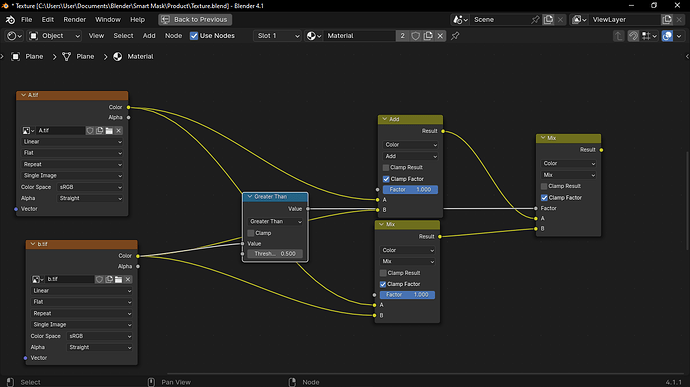The image size is (690, 387).
Task: Toggle fake user shield in A.tif node
Action: 90,131
